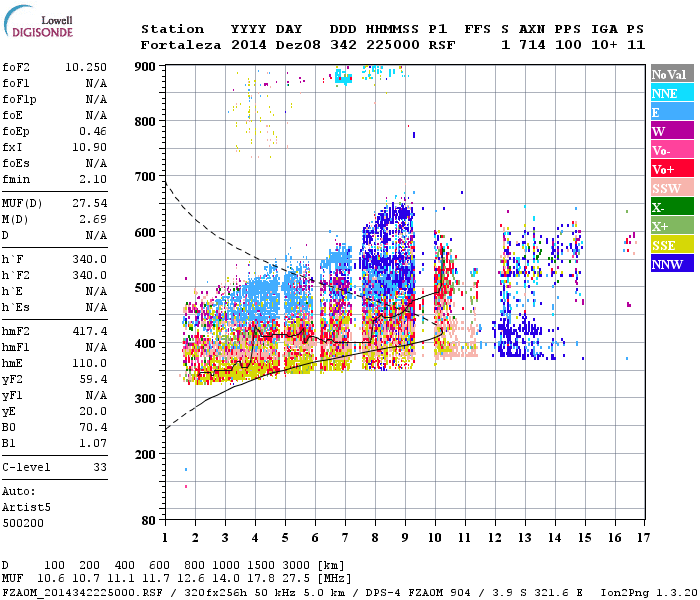700x600 pixels.
Task: Click the Ion2Png 1.3.20 footer text
Action: tap(649, 593)
